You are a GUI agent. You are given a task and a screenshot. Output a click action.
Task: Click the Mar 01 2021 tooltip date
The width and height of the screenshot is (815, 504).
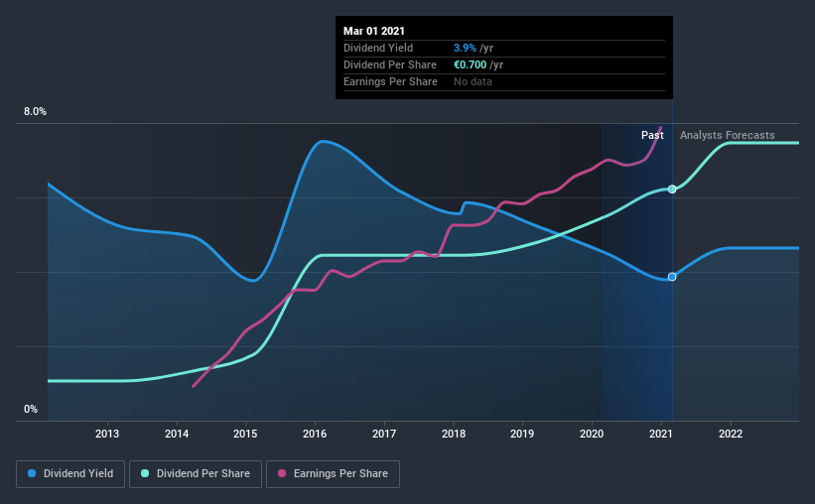click(x=373, y=31)
